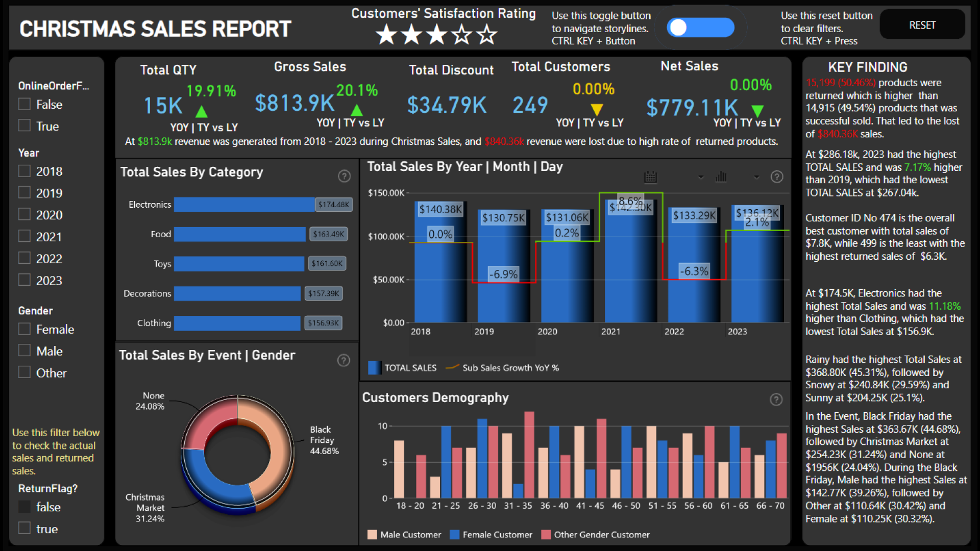Open help tooltip for Total Sales By Event
The height and width of the screenshot is (551, 980).
pyautogui.click(x=344, y=360)
